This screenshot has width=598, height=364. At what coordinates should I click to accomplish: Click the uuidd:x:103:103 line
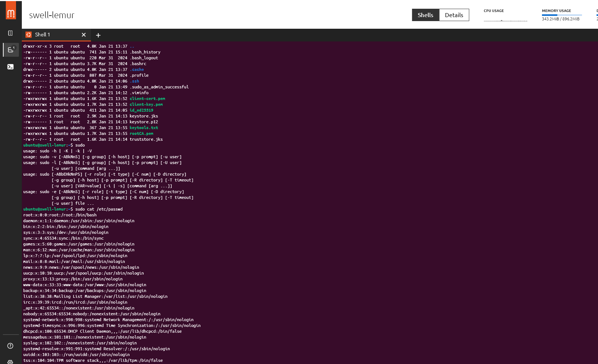[x=76, y=355]
